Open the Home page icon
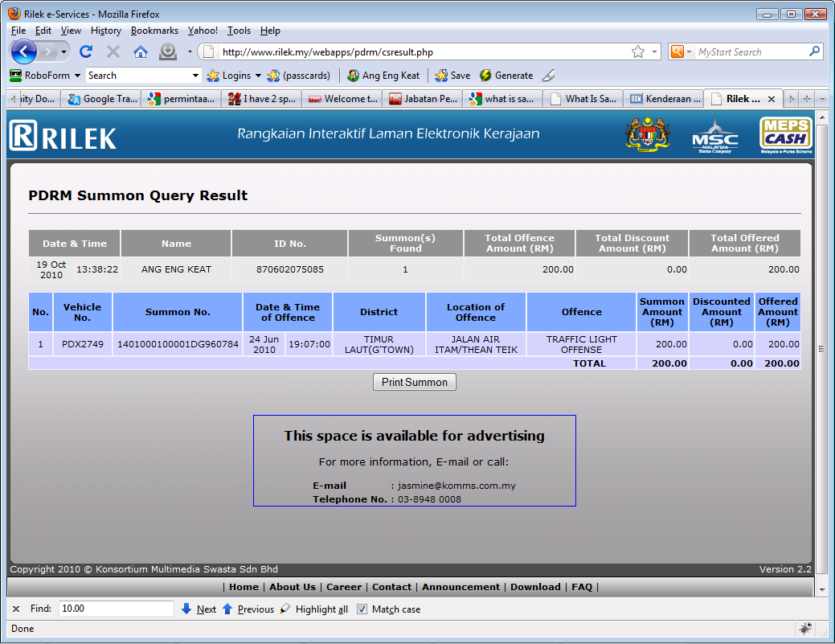The image size is (835, 644). click(x=141, y=51)
